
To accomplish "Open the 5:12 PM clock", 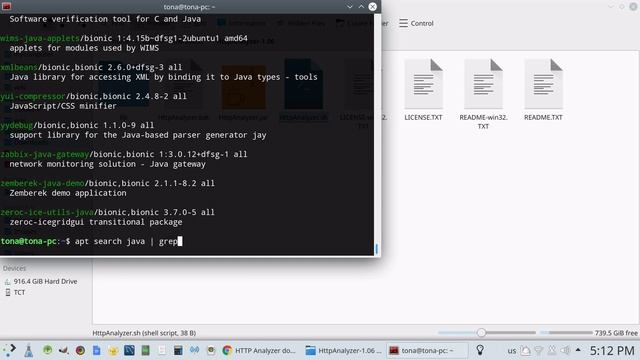I will [612, 351].
